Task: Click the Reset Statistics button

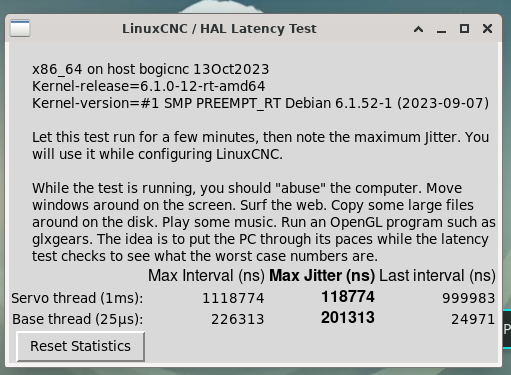Action: click(80, 346)
